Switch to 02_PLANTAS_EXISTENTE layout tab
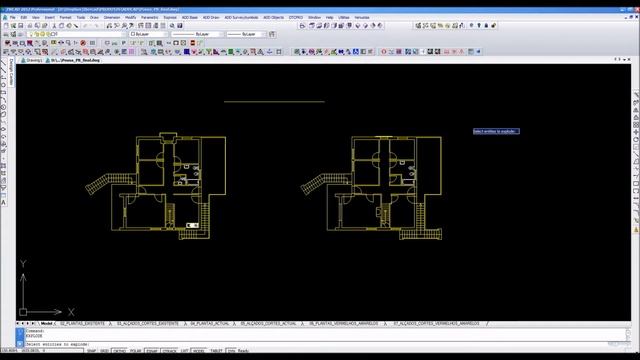The height and width of the screenshot is (360, 640). coord(82,324)
